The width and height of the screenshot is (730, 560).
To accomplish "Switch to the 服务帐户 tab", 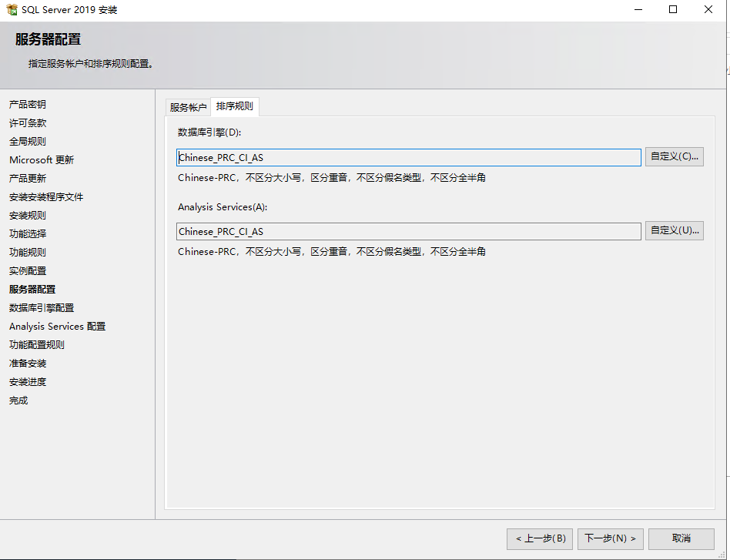I will coord(188,107).
